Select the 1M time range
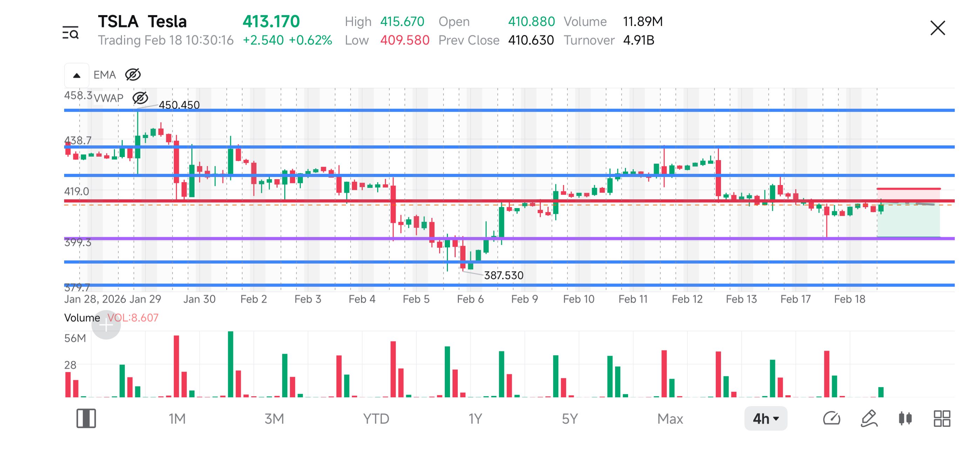The image size is (980, 452). [x=177, y=419]
